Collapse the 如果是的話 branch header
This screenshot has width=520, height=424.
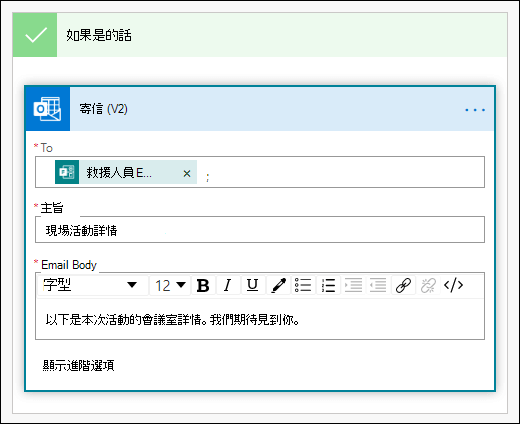click(260, 35)
